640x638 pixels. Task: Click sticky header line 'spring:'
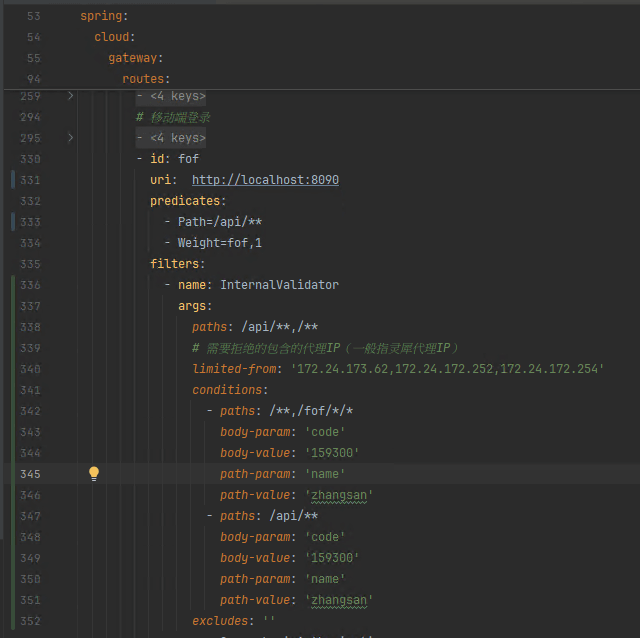click(104, 16)
